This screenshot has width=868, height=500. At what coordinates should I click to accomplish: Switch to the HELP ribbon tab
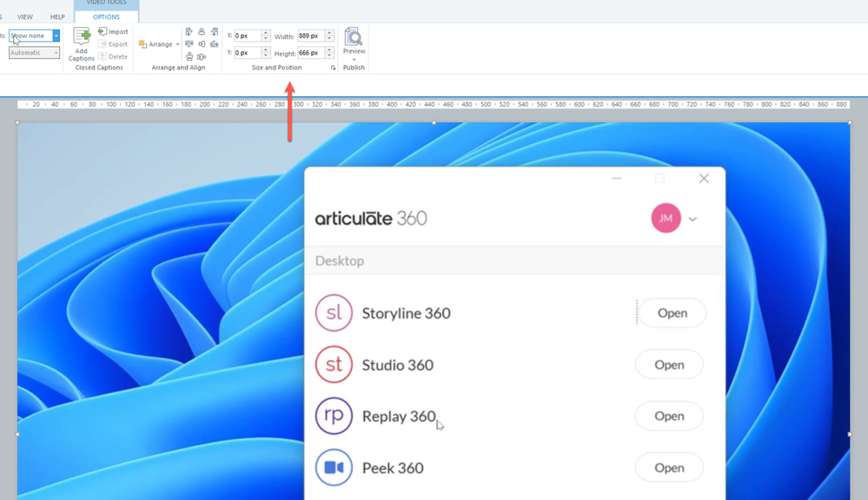point(57,17)
